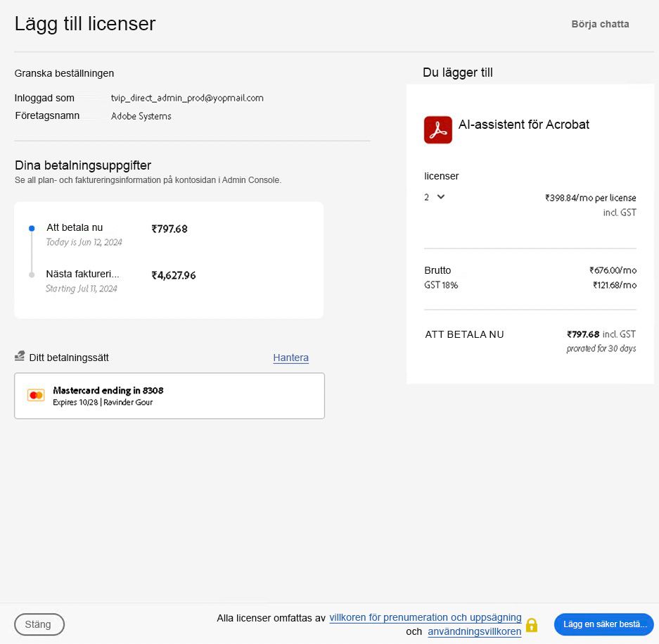Click Lägg en säker beställning to confirm
659x644 pixels.
tap(603, 624)
